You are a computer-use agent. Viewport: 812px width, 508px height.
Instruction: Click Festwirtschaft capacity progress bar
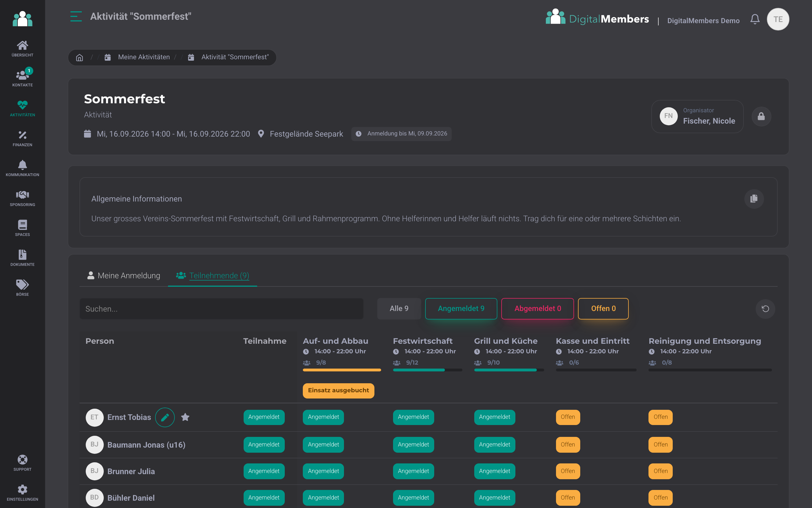click(427, 370)
